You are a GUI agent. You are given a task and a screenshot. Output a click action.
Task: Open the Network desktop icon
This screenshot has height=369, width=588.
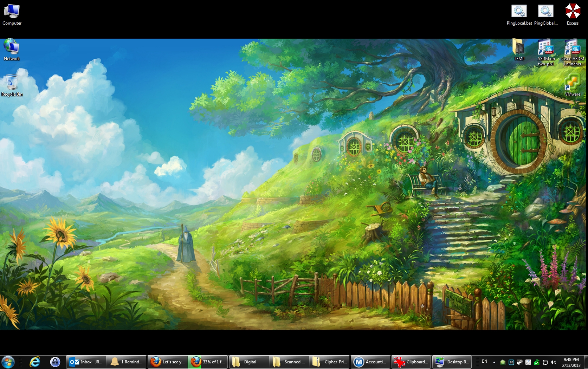12,50
